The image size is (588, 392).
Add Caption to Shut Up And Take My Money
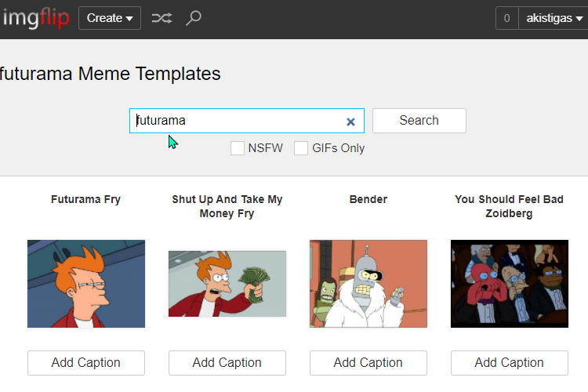pyautogui.click(x=227, y=363)
